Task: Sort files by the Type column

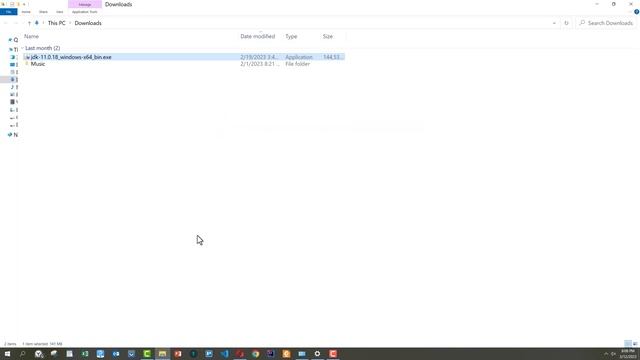Action: pos(291,36)
